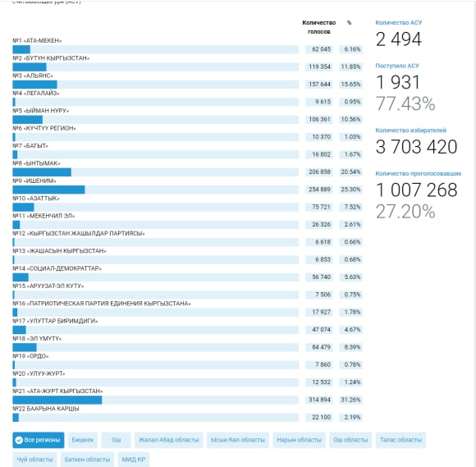Click the №9 «ИШЕНИМ» party label

34,181
